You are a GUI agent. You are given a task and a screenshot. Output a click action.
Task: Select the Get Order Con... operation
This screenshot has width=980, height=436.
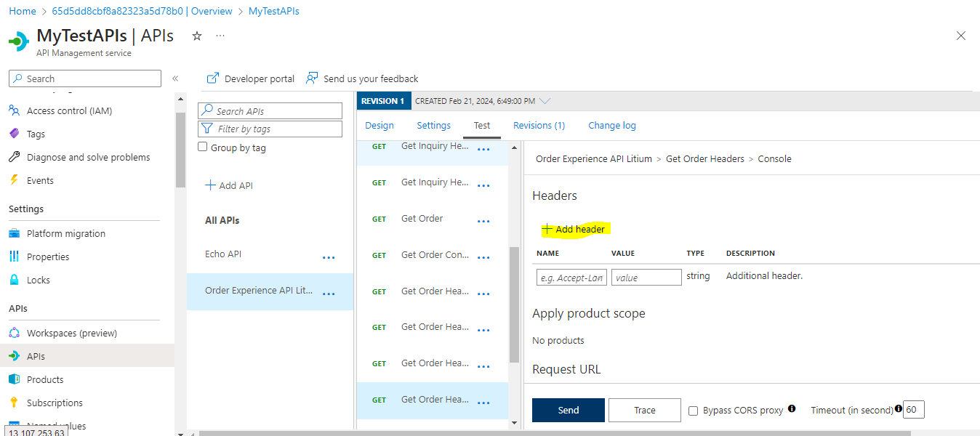tap(435, 254)
